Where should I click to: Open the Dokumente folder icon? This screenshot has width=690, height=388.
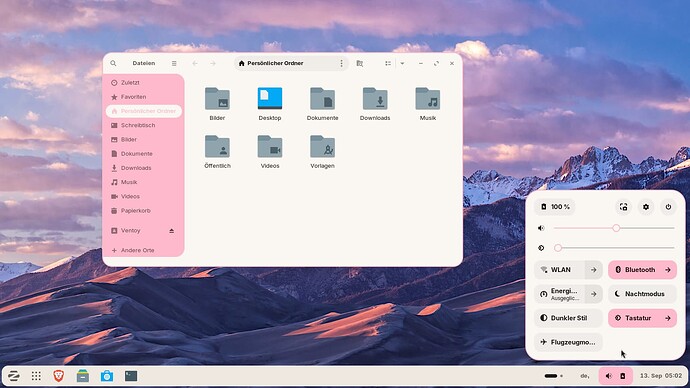tap(323, 99)
